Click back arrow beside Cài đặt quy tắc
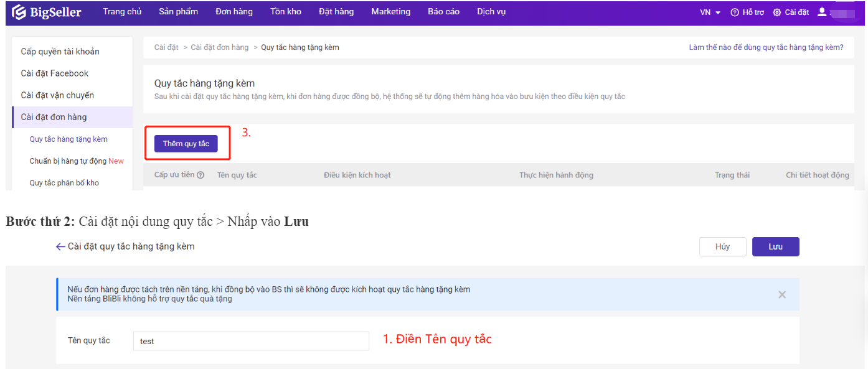 click(x=60, y=246)
